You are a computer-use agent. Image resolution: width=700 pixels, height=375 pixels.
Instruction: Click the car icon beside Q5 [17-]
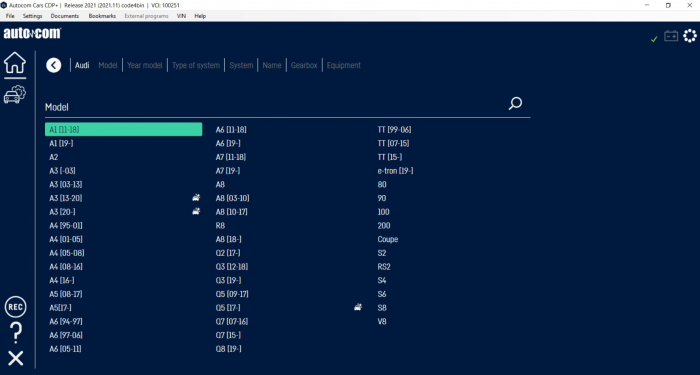click(358, 307)
